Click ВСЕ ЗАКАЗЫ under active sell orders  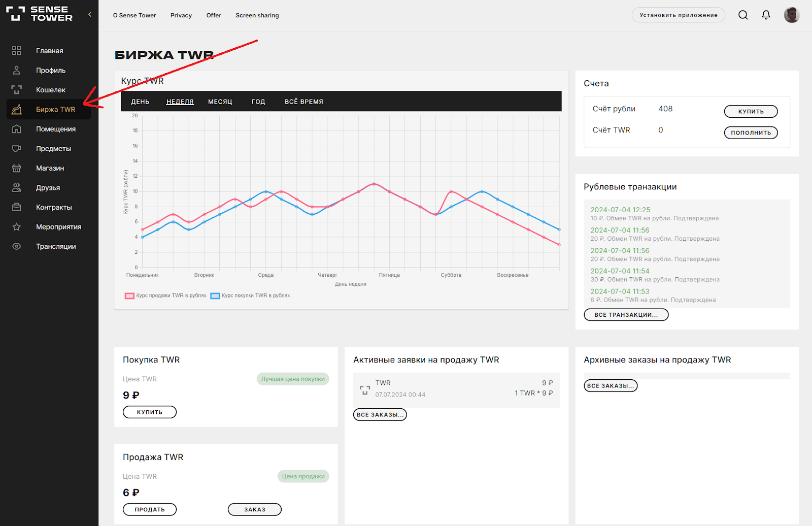click(x=380, y=415)
